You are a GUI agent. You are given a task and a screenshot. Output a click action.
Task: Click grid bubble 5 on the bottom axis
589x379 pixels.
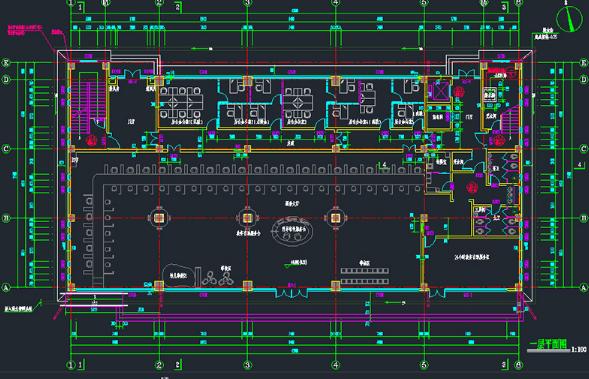tap(424, 365)
